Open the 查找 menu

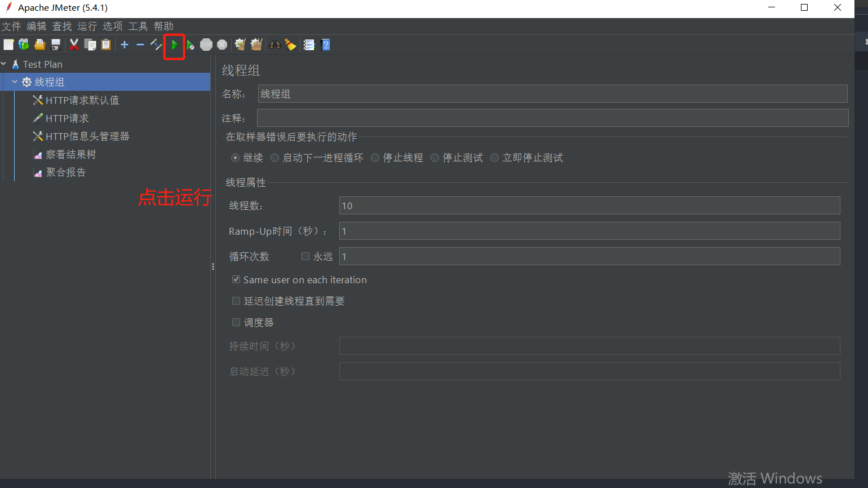(62, 27)
